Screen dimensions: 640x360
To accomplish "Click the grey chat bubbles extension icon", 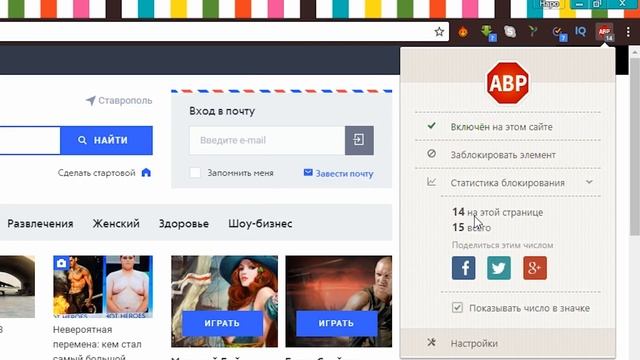I will click(x=510, y=32).
